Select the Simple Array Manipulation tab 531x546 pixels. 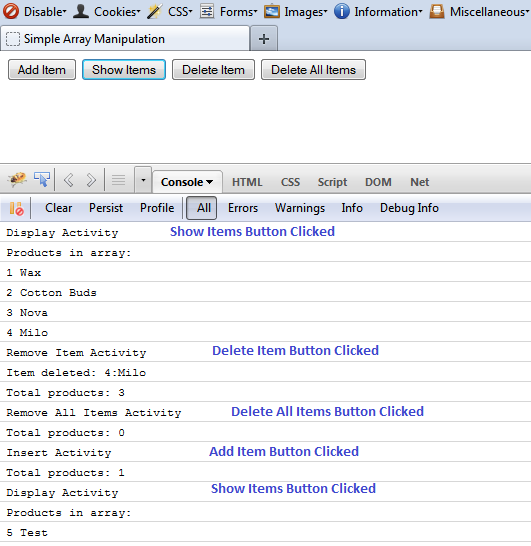pyautogui.click(x=125, y=39)
